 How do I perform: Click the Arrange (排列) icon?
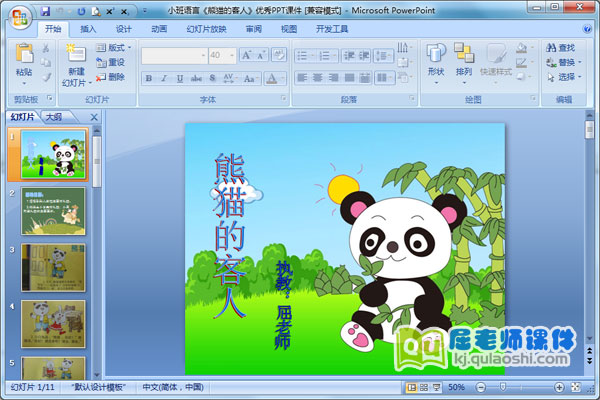click(x=464, y=54)
